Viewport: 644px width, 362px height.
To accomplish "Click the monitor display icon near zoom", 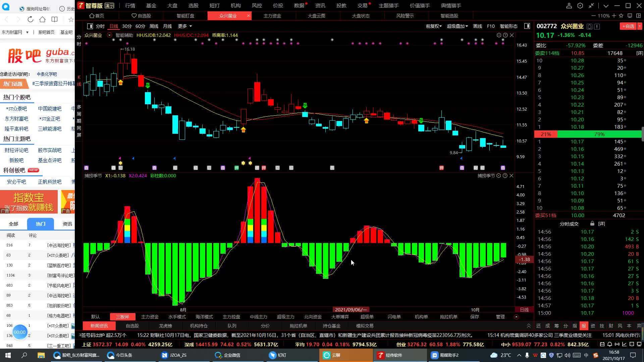I will click(630, 16).
